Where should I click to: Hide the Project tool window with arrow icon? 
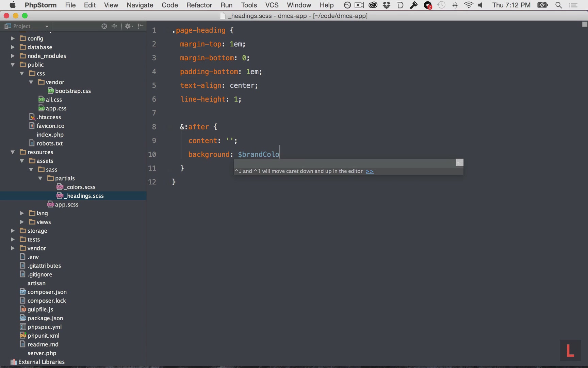tap(140, 26)
